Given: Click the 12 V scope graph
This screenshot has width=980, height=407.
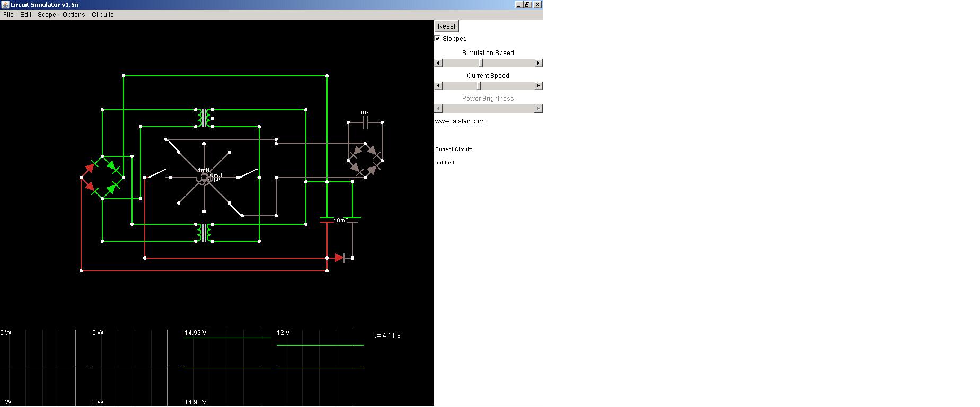Looking at the screenshot, I should click(x=320, y=368).
